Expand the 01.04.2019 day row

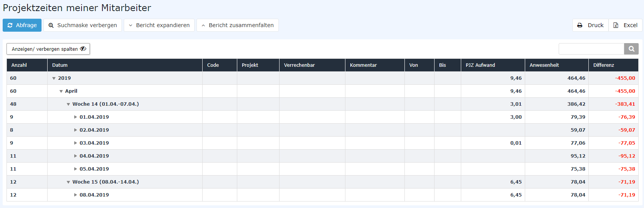pyautogui.click(x=75, y=117)
